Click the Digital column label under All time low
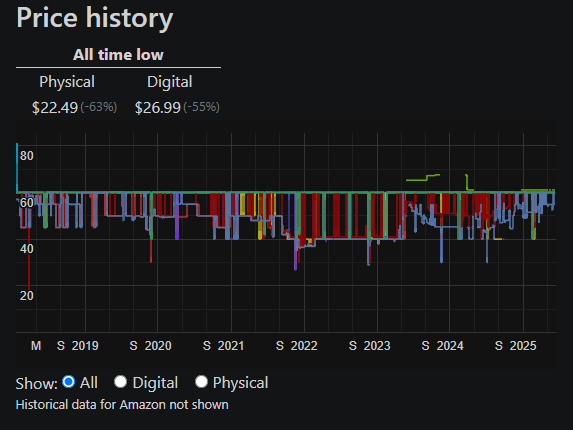The image size is (573, 430). click(170, 82)
